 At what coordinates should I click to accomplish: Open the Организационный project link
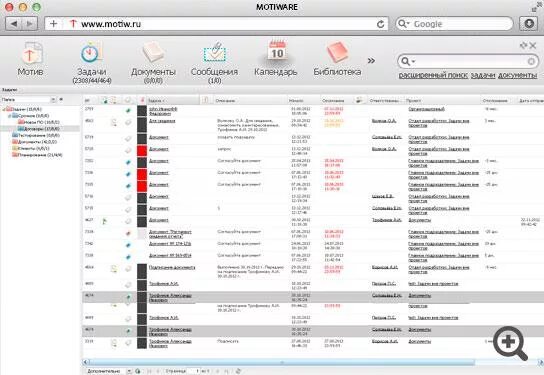[x=426, y=109]
